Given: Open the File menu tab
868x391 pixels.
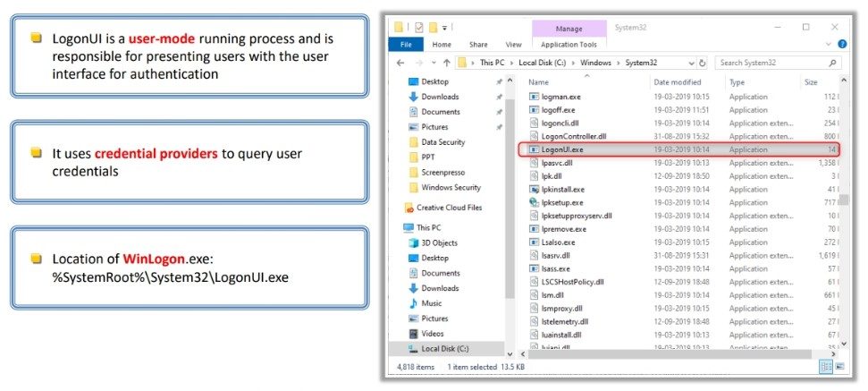Looking at the screenshot, I should [x=406, y=45].
